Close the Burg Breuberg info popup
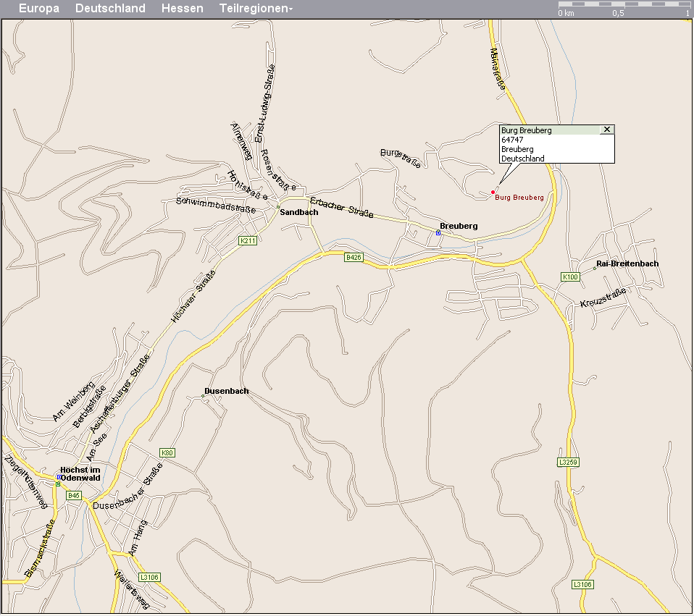The width and height of the screenshot is (694, 616). (607, 130)
